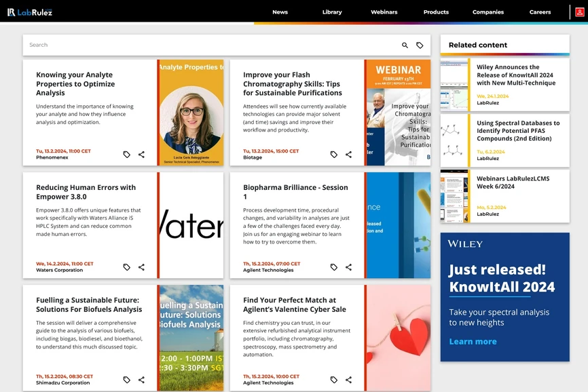Click Learn more in Wiley ad
The width and height of the screenshot is (588, 392).
tap(473, 341)
